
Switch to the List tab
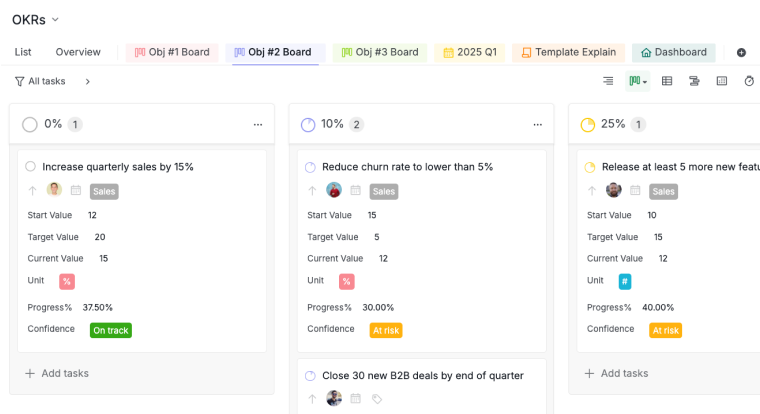click(x=23, y=52)
